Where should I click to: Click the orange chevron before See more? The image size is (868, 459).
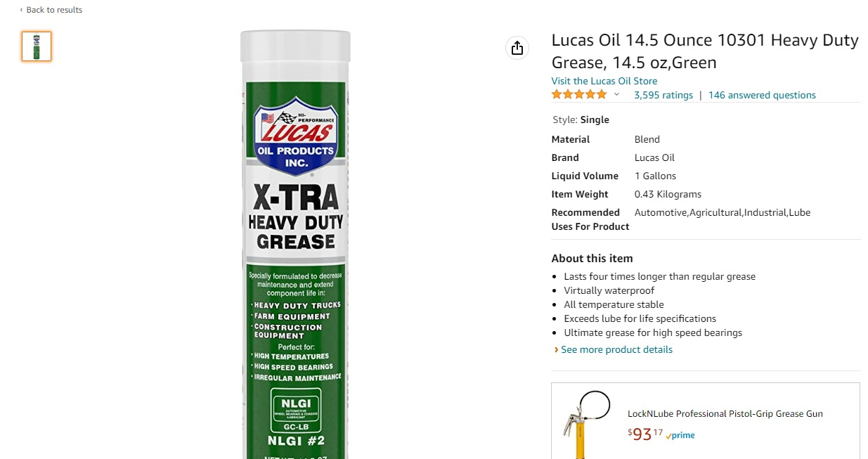pos(556,349)
